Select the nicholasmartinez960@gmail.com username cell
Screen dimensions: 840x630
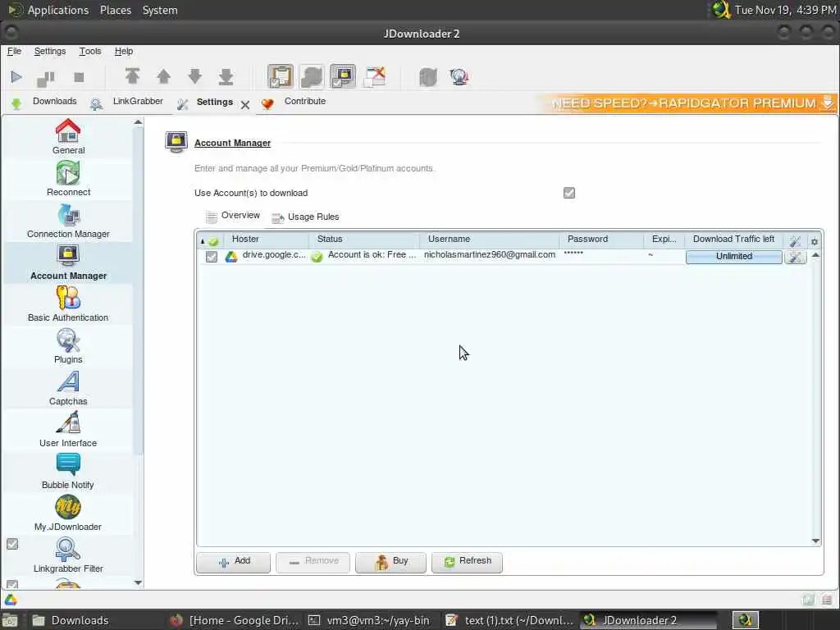click(490, 255)
